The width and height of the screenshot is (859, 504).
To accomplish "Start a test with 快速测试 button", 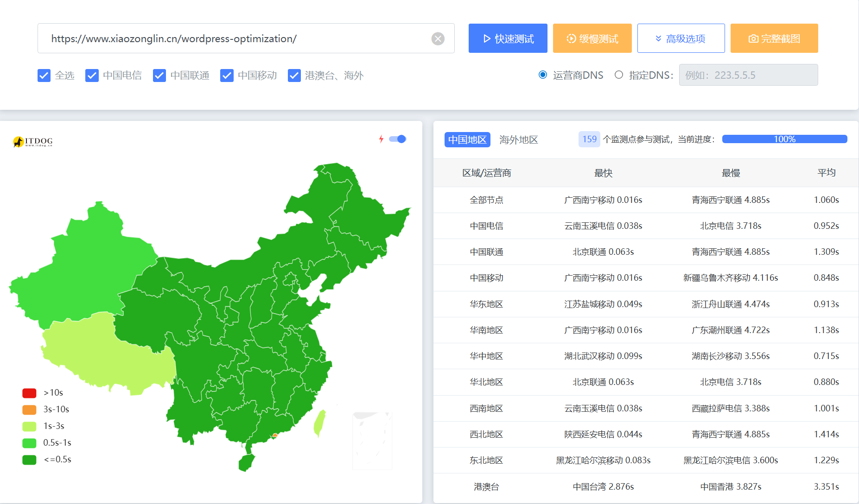I will click(508, 38).
